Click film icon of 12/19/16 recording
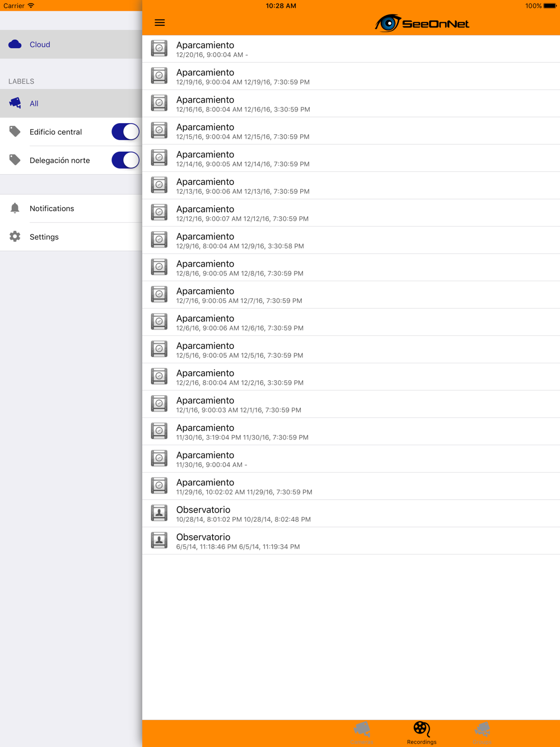 pyautogui.click(x=159, y=76)
